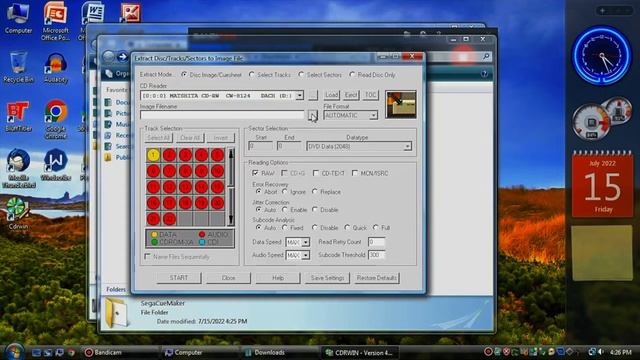Set Subcode Analysis to Quick

coord(347,227)
